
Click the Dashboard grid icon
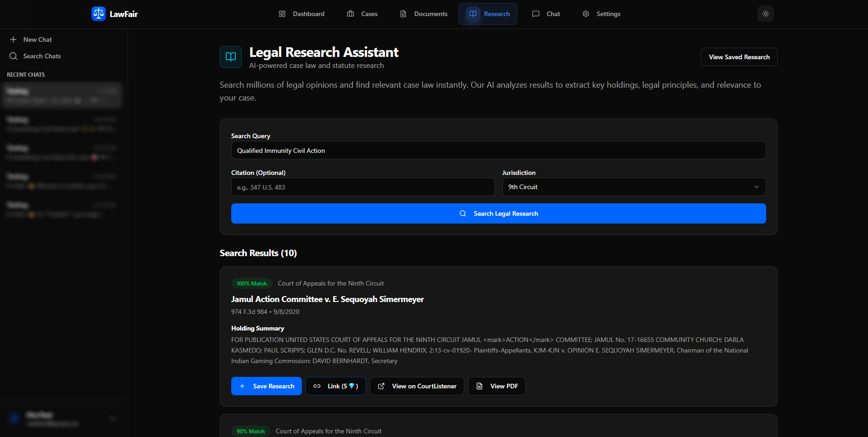click(282, 14)
